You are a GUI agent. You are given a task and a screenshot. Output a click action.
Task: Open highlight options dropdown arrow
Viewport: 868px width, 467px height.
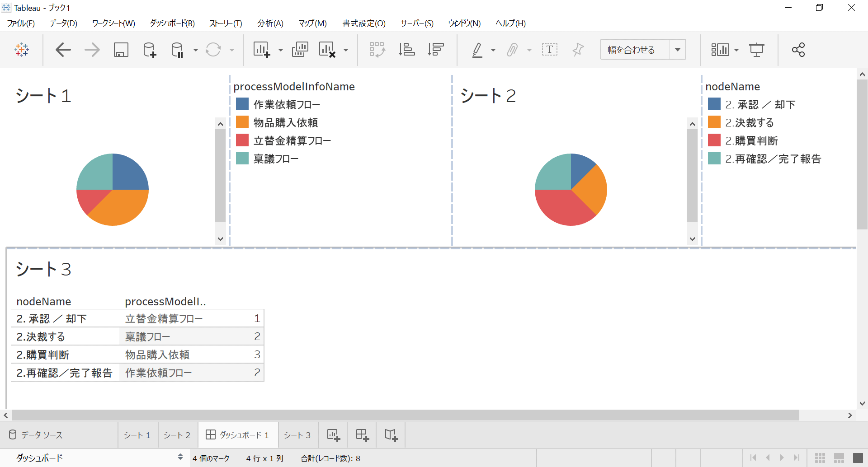(x=493, y=50)
